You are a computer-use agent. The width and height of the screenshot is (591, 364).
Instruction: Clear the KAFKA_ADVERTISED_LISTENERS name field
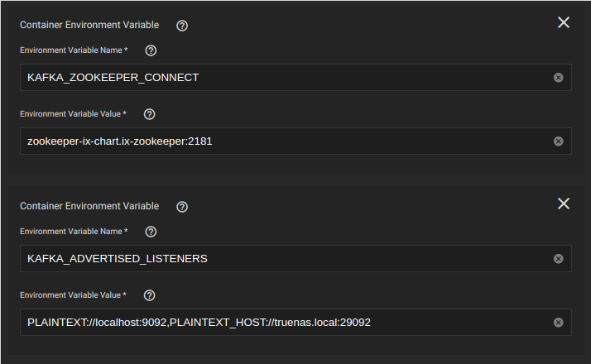click(x=558, y=259)
